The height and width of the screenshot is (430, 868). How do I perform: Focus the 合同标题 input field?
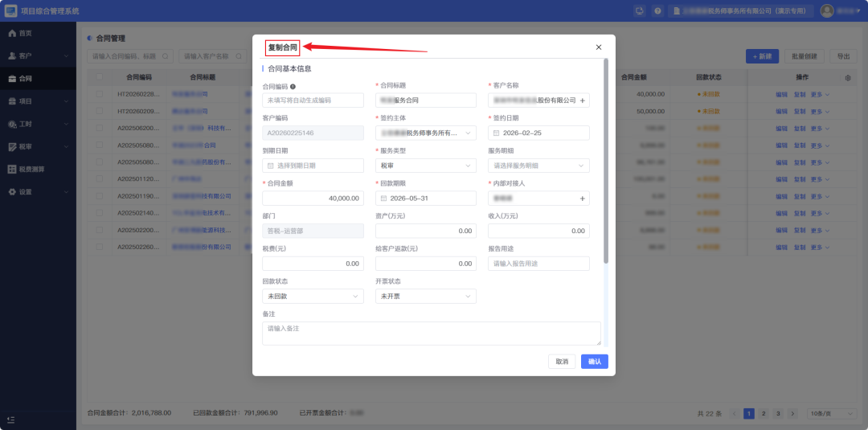(x=426, y=100)
